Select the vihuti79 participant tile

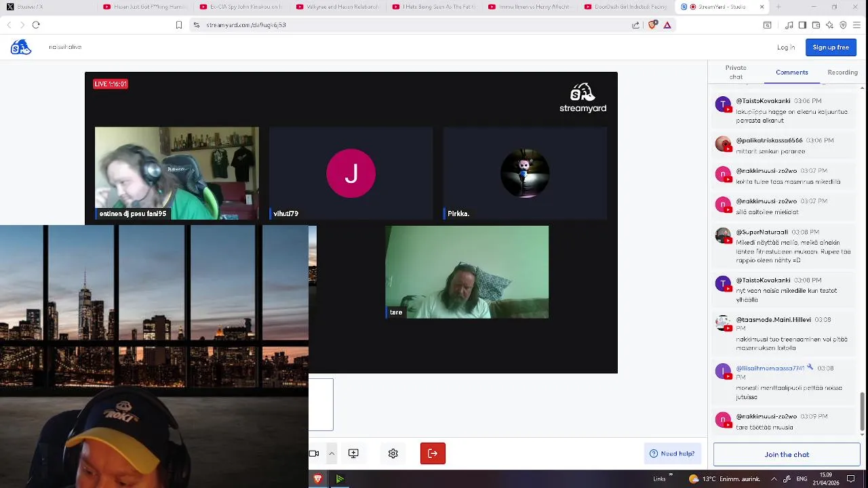pos(351,174)
